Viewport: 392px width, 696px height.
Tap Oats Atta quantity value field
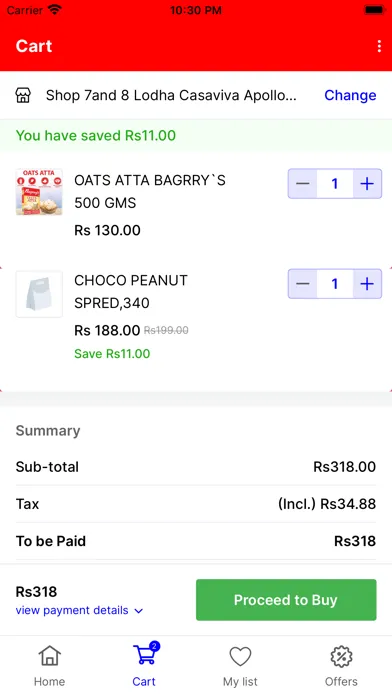335,184
